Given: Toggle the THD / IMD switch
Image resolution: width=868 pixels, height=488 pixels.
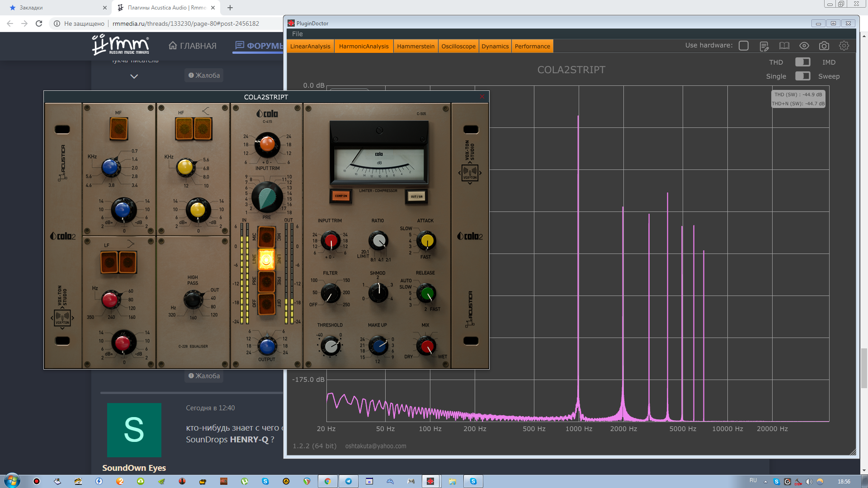Looking at the screenshot, I should point(802,62).
